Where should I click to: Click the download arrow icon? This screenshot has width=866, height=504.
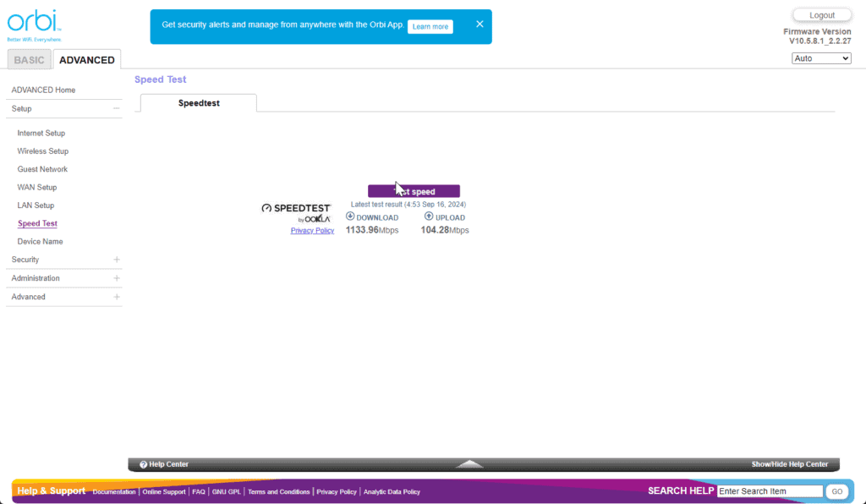(350, 216)
